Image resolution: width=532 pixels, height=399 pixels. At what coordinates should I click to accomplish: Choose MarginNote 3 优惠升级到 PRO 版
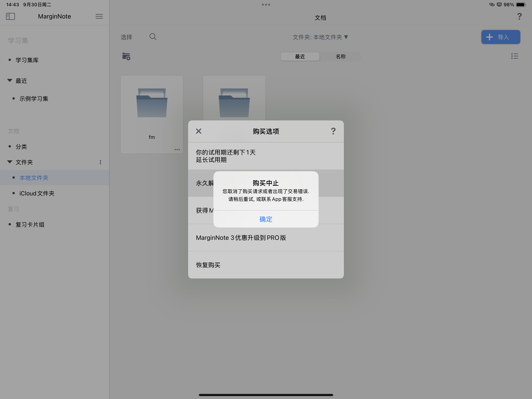(266, 238)
